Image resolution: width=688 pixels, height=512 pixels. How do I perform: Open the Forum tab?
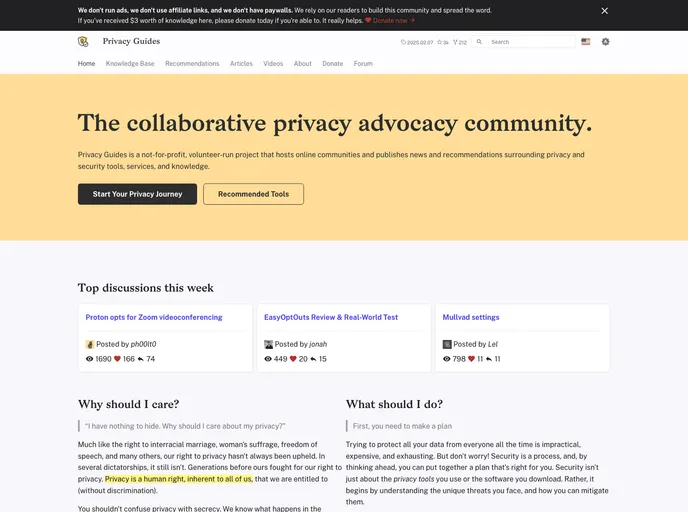pos(363,64)
